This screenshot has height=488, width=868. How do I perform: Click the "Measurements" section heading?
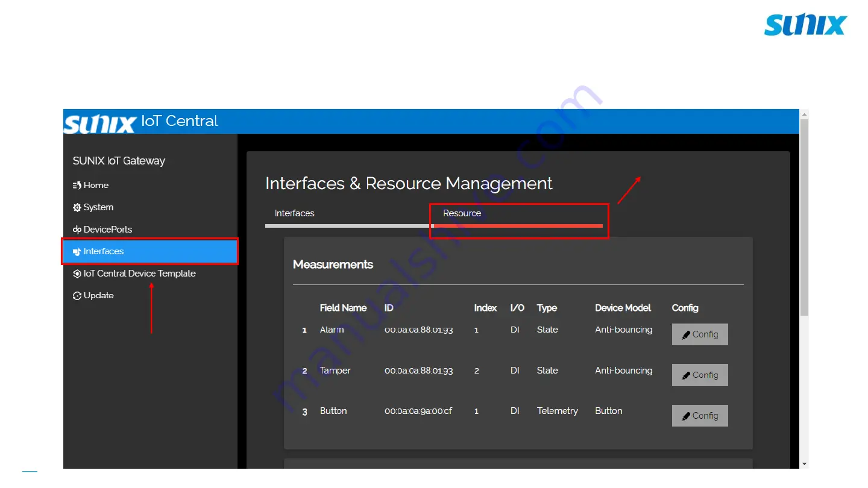point(333,264)
